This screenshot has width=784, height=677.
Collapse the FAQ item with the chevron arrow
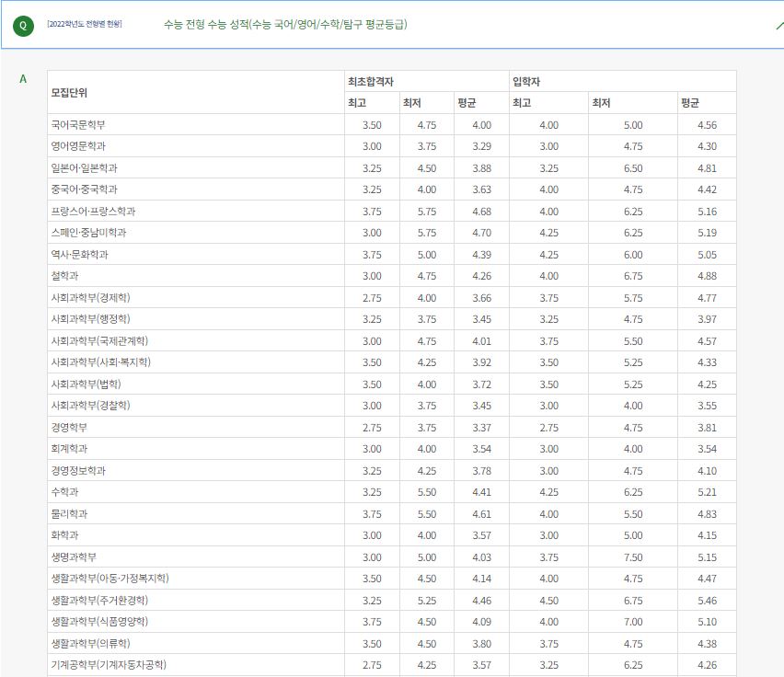click(779, 25)
